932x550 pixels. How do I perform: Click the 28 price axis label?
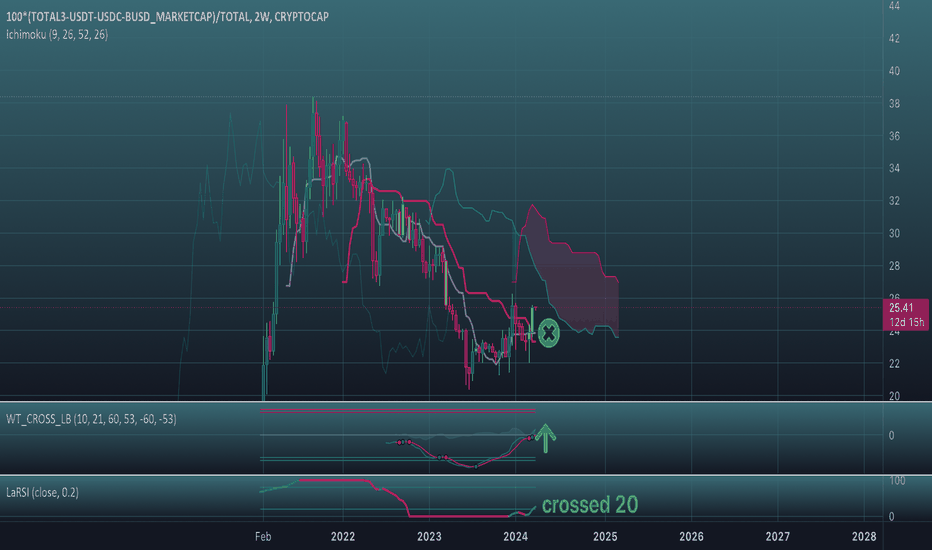[894, 266]
